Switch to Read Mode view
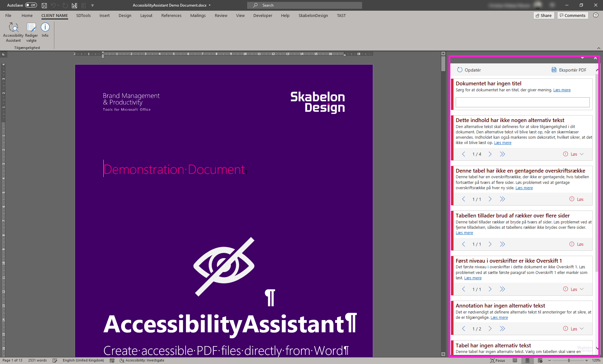The width and height of the screenshot is (603, 364). (x=515, y=361)
